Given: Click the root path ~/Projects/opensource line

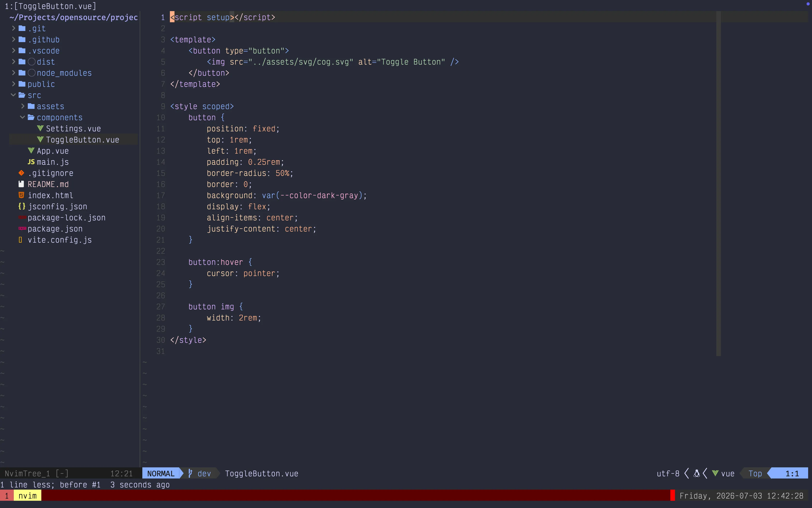Looking at the screenshot, I should pos(73,17).
